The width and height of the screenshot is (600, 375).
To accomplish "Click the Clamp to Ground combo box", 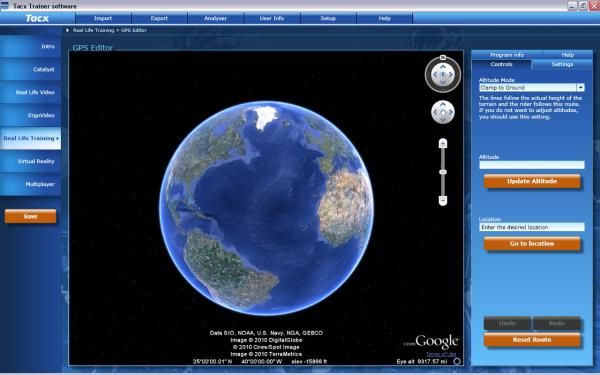I will pyautogui.click(x=532, y=88).
